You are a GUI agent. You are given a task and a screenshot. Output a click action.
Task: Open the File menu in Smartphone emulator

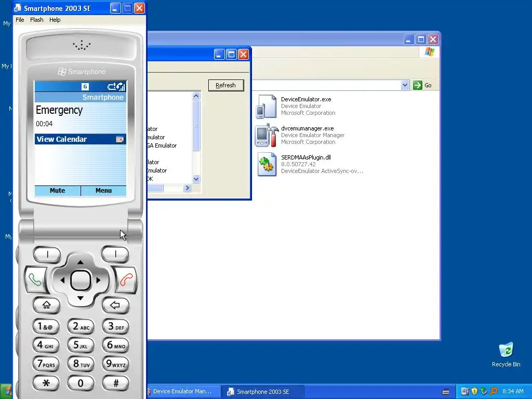tap(20, 20)
